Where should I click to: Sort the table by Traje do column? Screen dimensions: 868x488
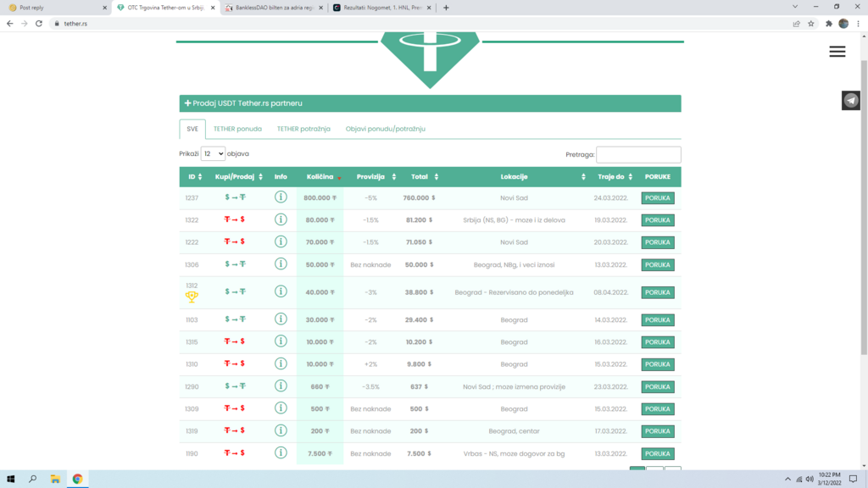611,176
